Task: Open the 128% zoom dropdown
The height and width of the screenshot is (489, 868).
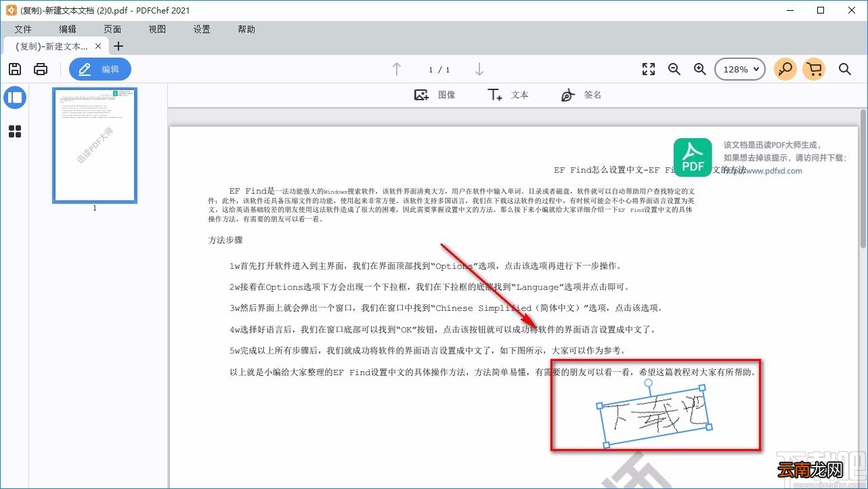Action: 740,69
